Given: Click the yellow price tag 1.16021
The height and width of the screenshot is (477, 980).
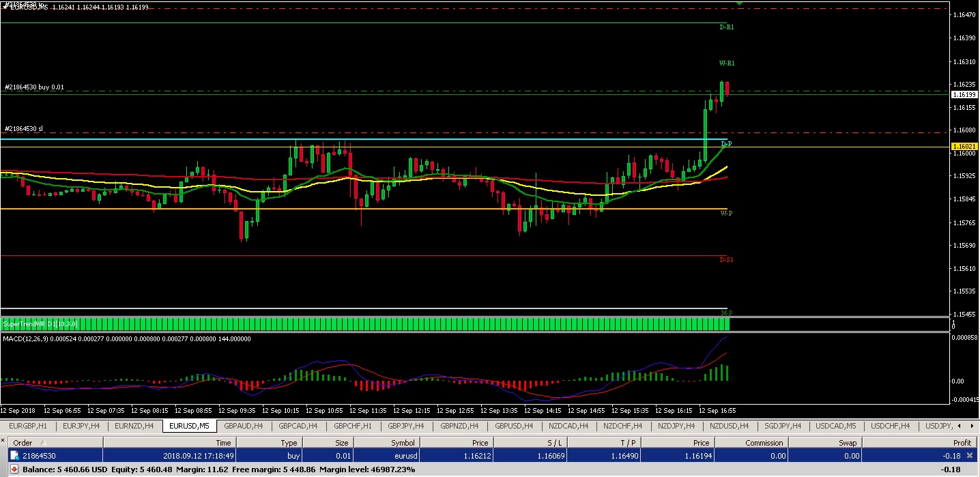Looking at the screenshot, I should coord(964,147).
